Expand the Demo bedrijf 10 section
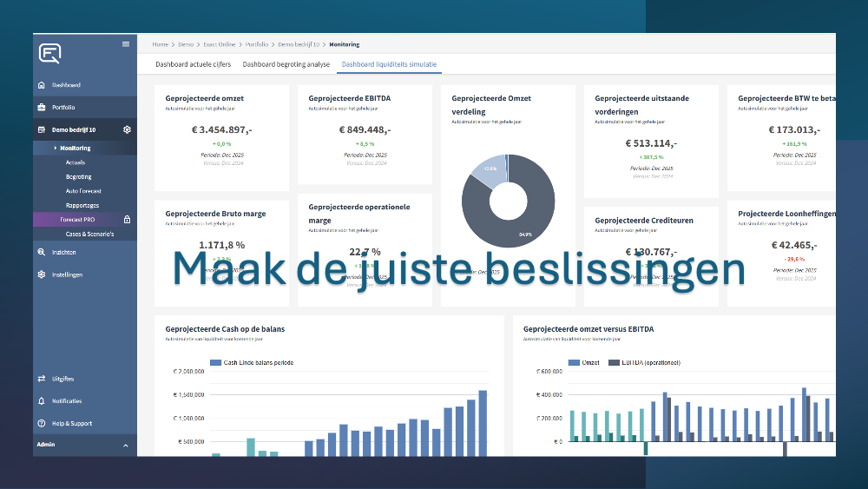Viewport: 868px width, 489px height. click(x=74, y=129)
